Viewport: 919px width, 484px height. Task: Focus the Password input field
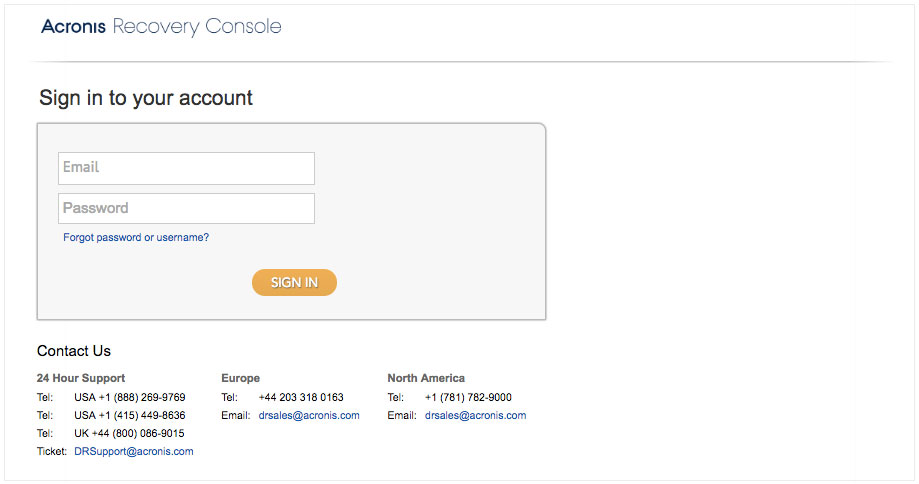click(186, 209)
